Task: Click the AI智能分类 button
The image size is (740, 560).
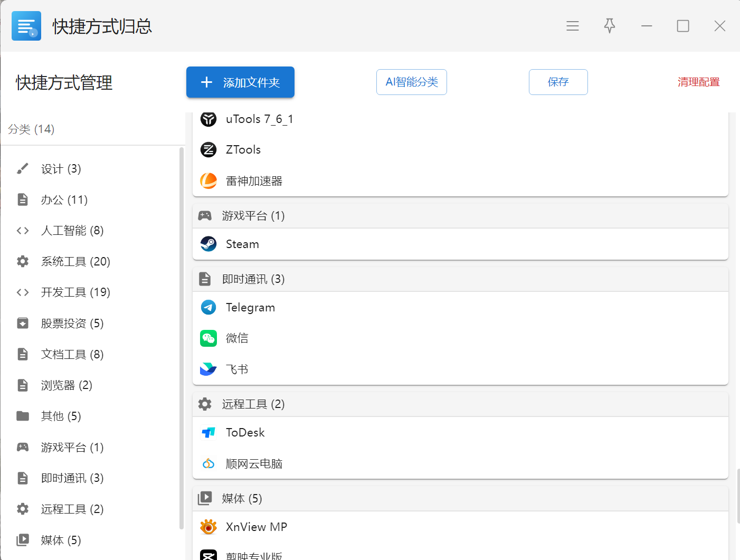Action: pyautogui.click(x=412, y=82)
